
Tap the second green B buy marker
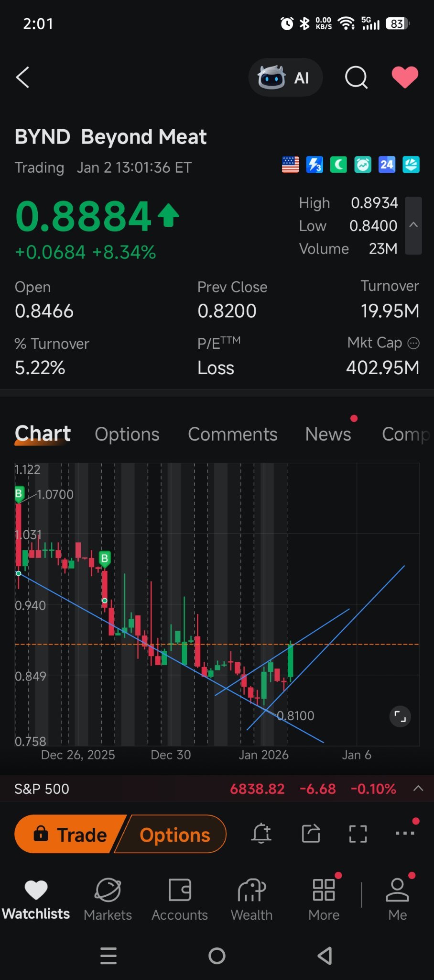pyautogui.click(x=105, y=559)
